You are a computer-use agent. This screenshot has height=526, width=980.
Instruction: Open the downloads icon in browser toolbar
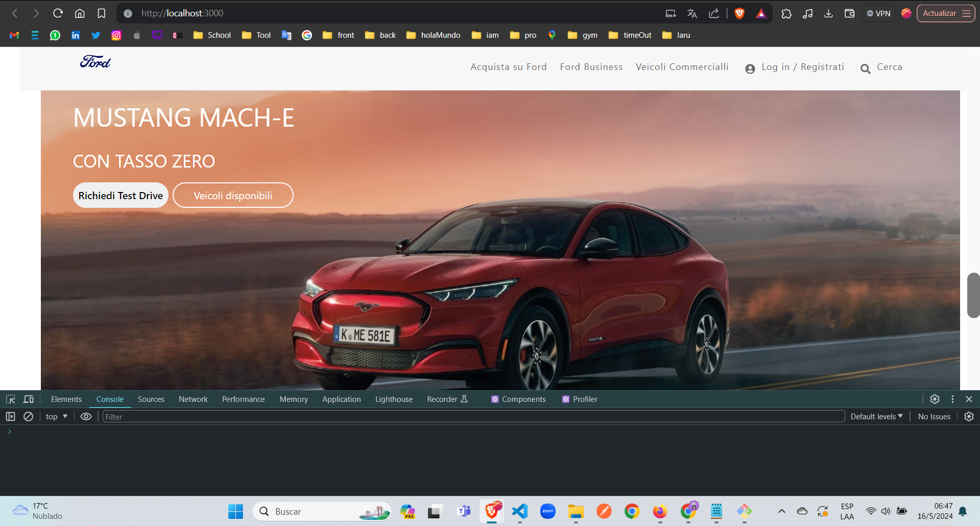tap(828, 13)
